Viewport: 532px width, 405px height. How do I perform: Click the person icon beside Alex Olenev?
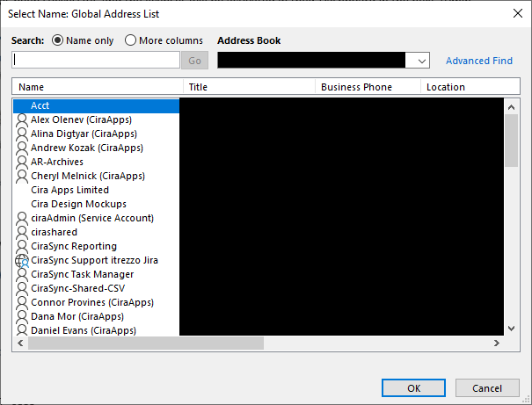[23, 119]
